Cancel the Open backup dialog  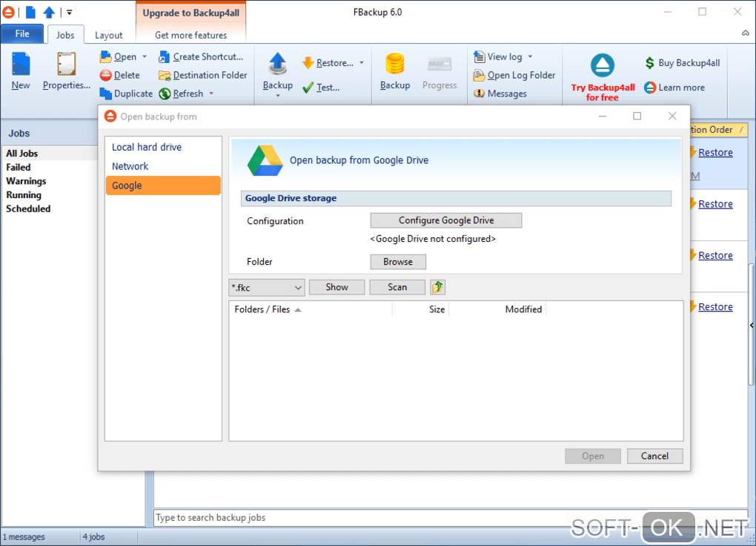click(x=654, y=456)
